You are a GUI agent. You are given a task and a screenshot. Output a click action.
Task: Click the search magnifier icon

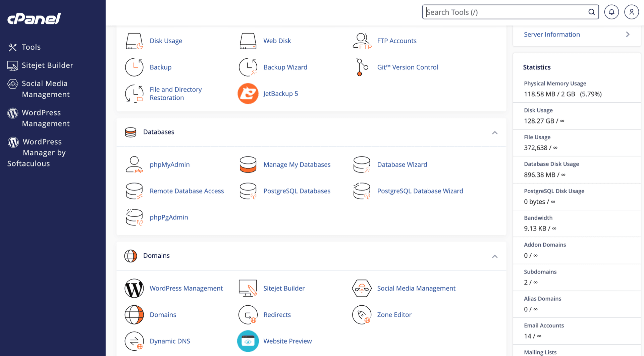(592, 12)
